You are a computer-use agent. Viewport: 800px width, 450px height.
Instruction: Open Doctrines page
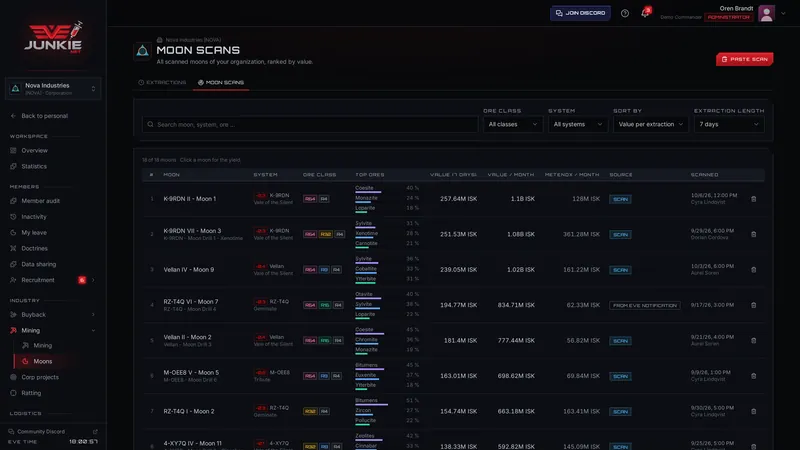(34, 248)
